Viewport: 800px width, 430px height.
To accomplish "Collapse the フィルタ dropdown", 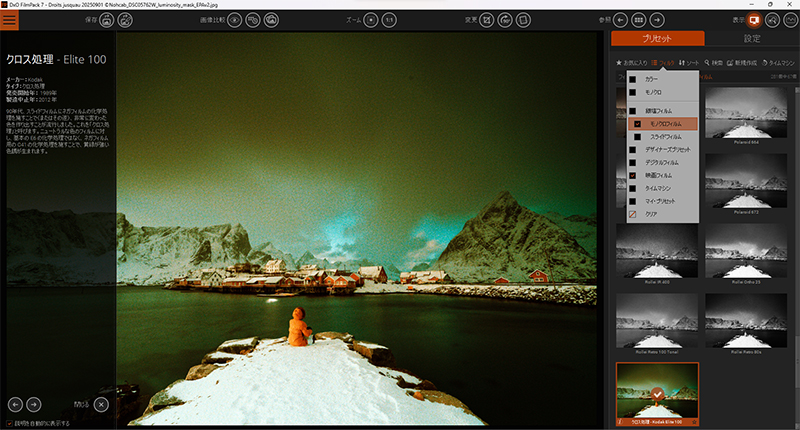I will click(x=663, y=63).
